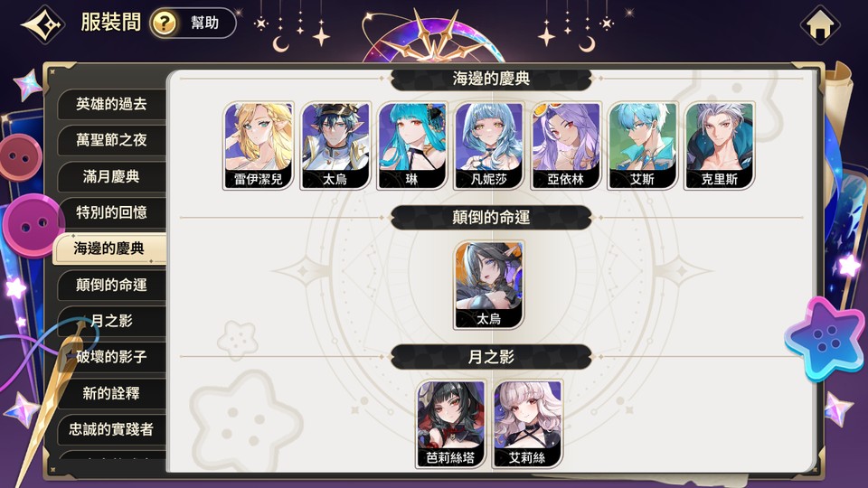The height and width of the screenshot is (488, 868).
Task: Choose the 琳 costume portrait
Action: [412, 145]
